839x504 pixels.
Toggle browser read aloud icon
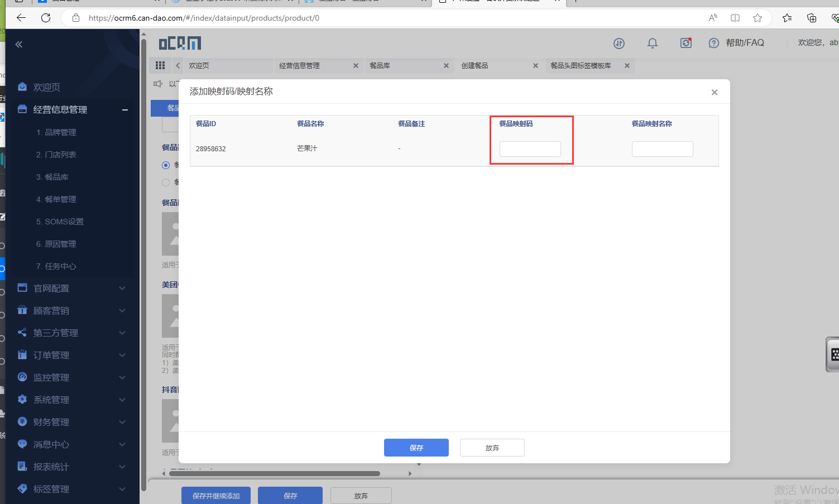713,18
